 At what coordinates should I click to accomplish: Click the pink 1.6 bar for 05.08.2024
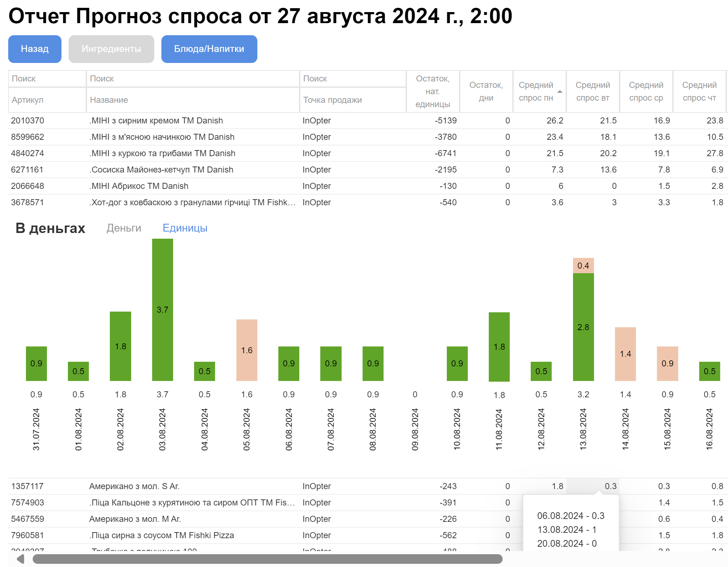coord(247,350)
